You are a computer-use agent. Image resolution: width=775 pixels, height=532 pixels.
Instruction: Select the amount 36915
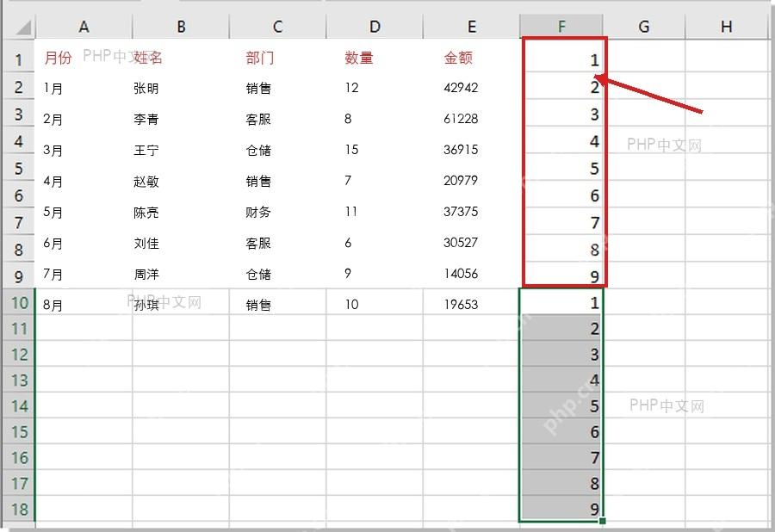[x=461, y=150]
